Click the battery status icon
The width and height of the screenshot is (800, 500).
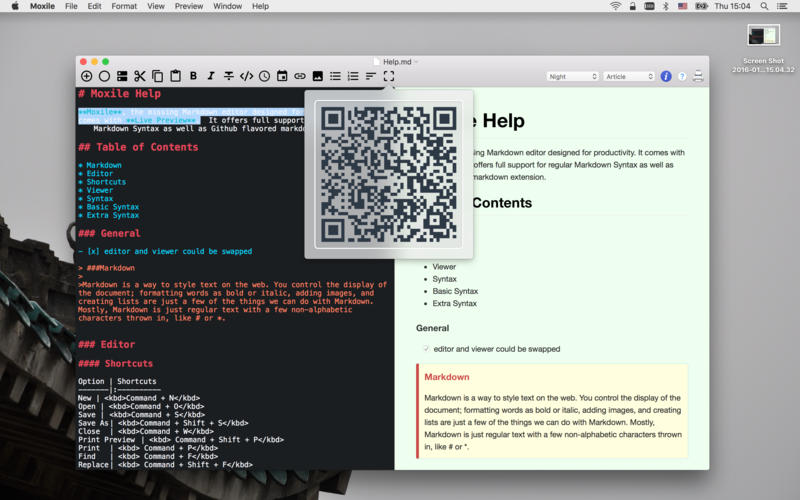point(702,6)
